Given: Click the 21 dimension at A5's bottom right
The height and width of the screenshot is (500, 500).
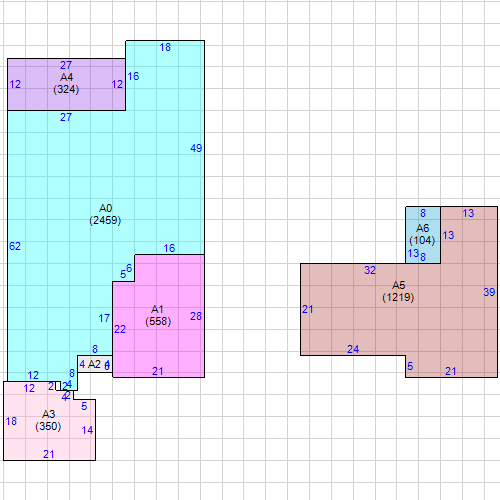Looking at the screenshot, I should (x=451, y=371).
